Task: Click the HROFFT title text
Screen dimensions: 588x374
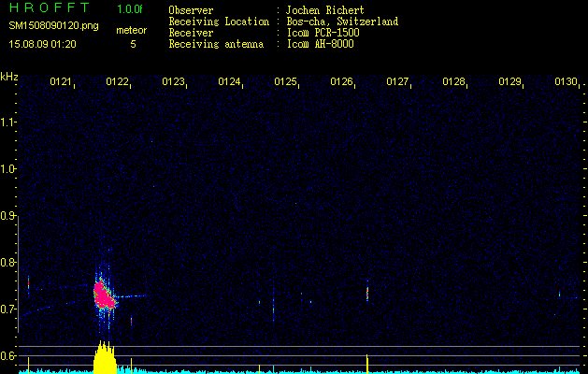Action: (50, 7)
